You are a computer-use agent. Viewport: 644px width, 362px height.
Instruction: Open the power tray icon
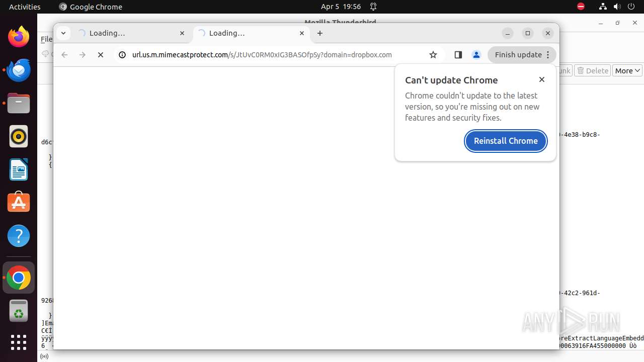(631, 7)
